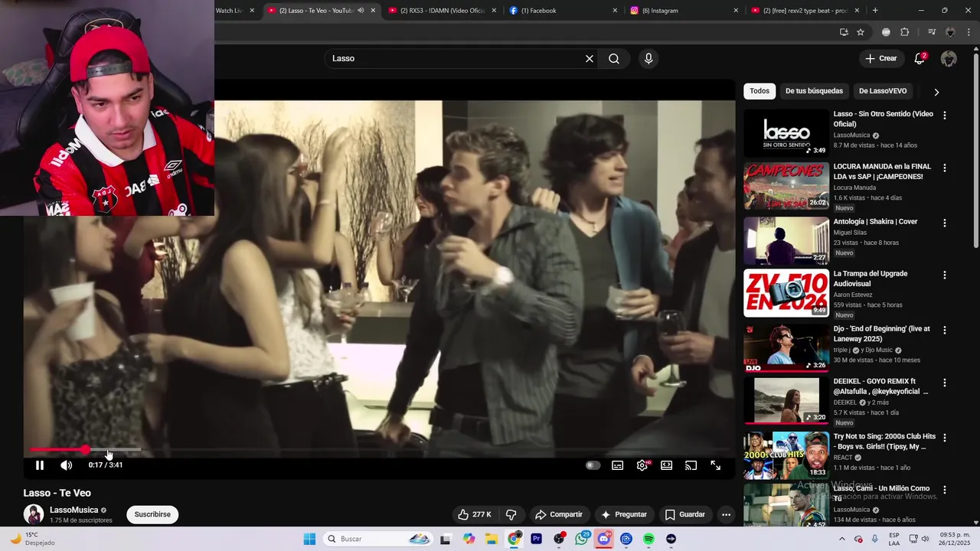This screenshot has height=551, width=980.
Task: Open the LassoMusica channel name link
Action: pyautogui.click(x=74, y=510)
